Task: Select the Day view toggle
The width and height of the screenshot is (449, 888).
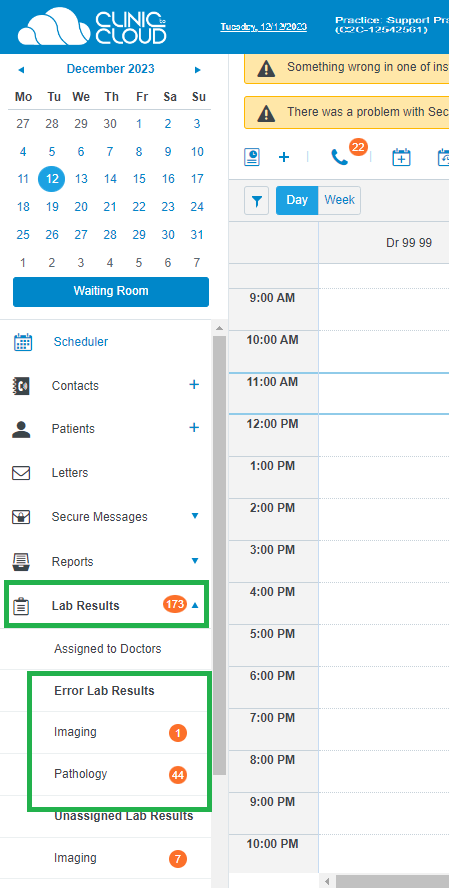Action: point(297,200)
